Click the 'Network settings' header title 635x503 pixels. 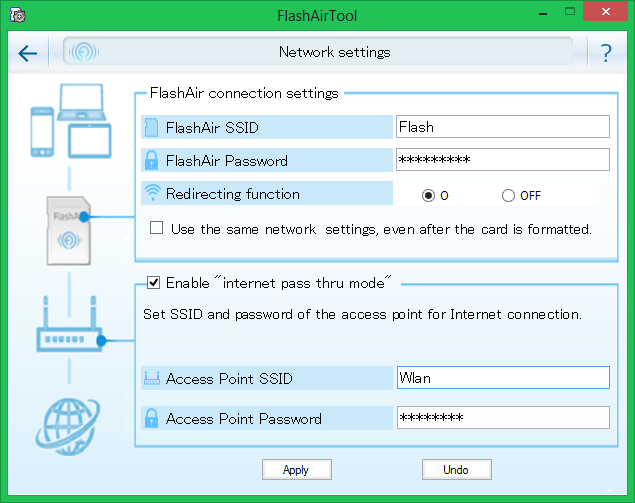335,52
